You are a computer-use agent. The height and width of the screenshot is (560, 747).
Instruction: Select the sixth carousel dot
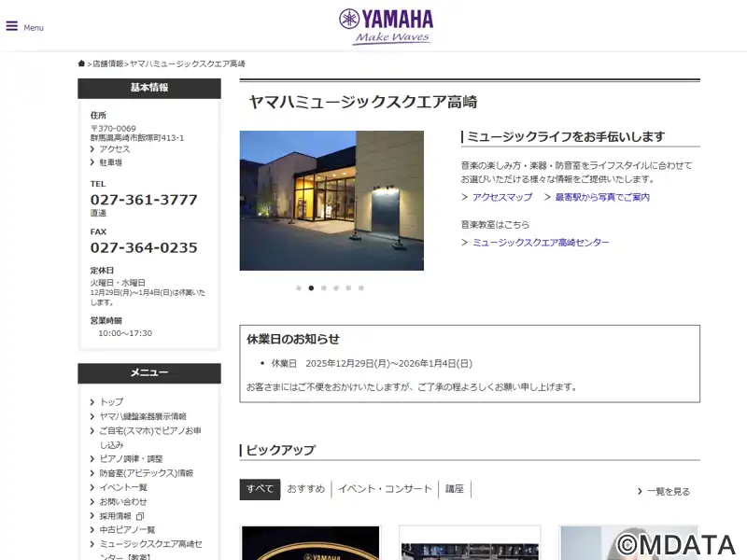360,288
